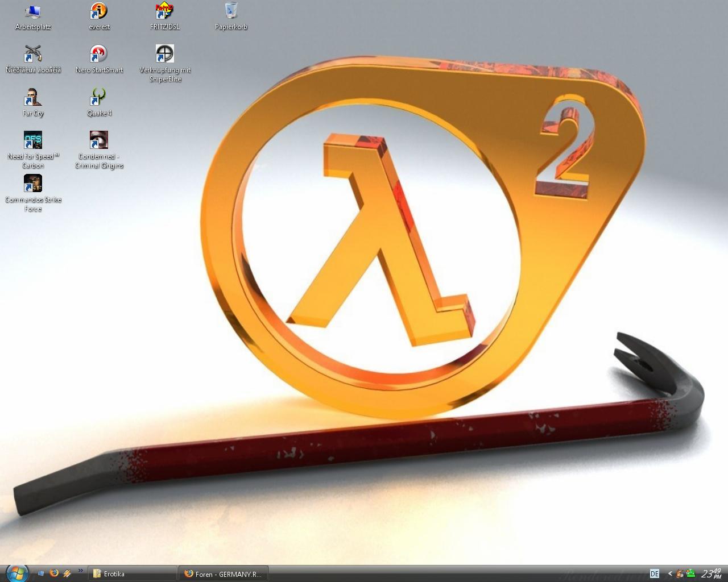Select the Condemned Criminal Origins icon
This screenshot has height=582, width=728.
[x=99, y=150]
